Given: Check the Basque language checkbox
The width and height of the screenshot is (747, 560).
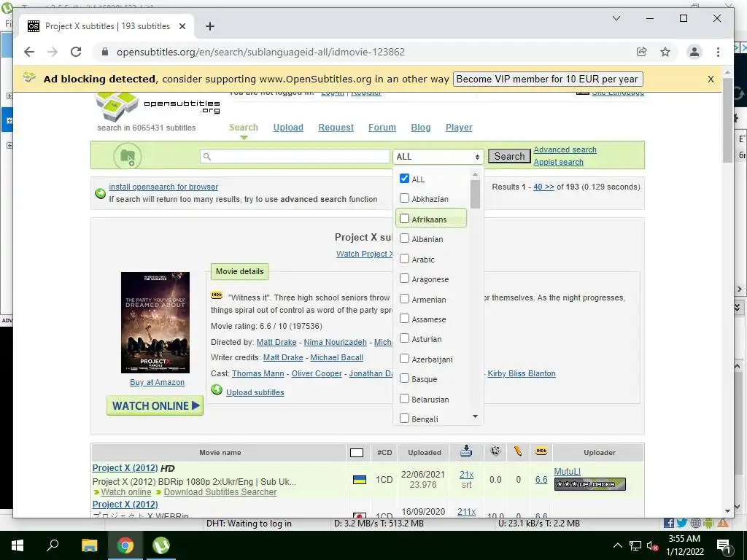Looking at the screenshot, I should point(404,378).
